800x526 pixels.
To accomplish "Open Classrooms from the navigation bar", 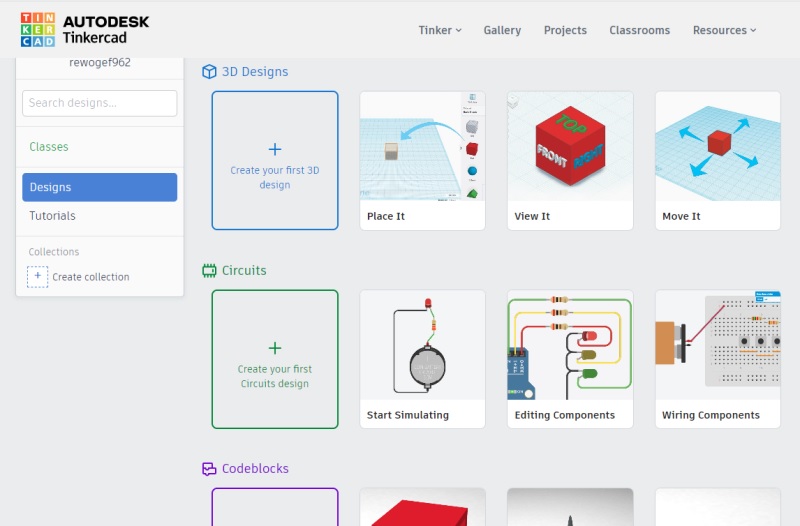I will coord(639,30).
